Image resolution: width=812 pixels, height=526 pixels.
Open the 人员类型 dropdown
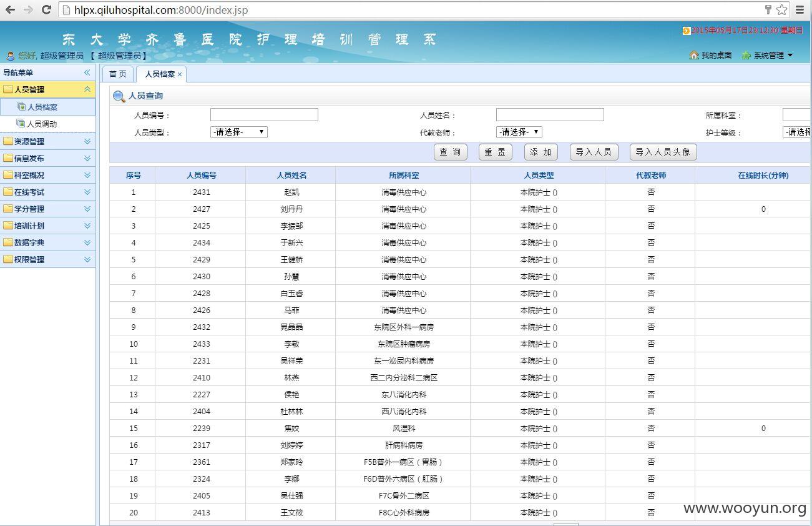(239, 132)
